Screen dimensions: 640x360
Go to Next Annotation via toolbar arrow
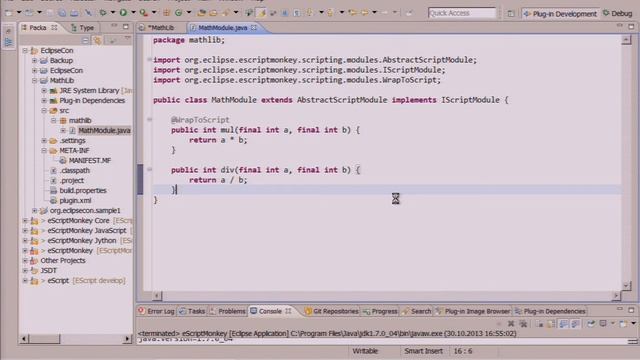point(310,13)
